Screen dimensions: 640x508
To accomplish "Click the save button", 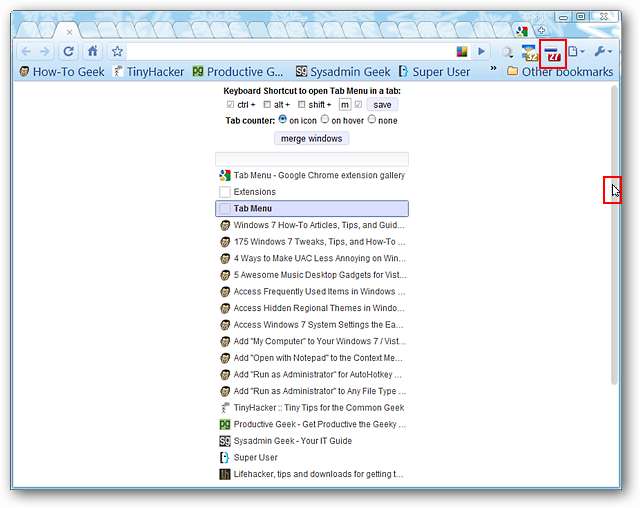I will point(382,104).
